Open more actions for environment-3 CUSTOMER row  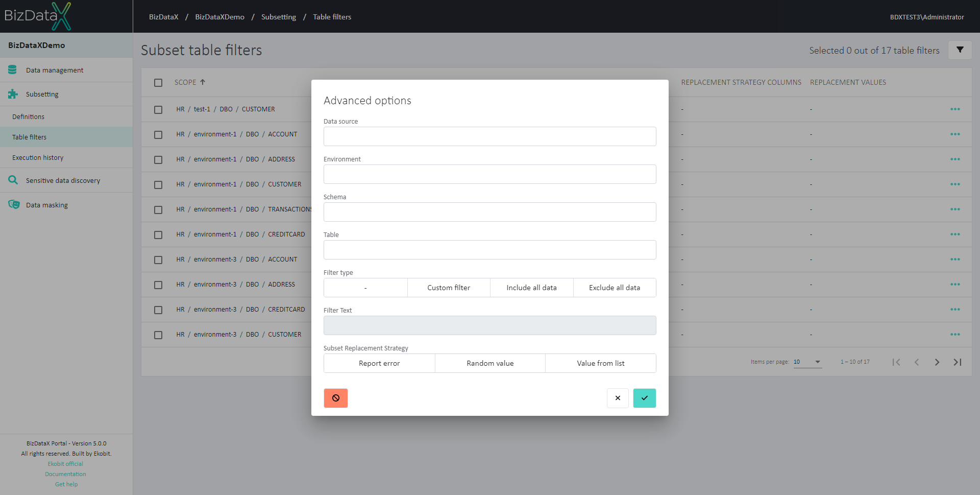[x=955, y=335]
